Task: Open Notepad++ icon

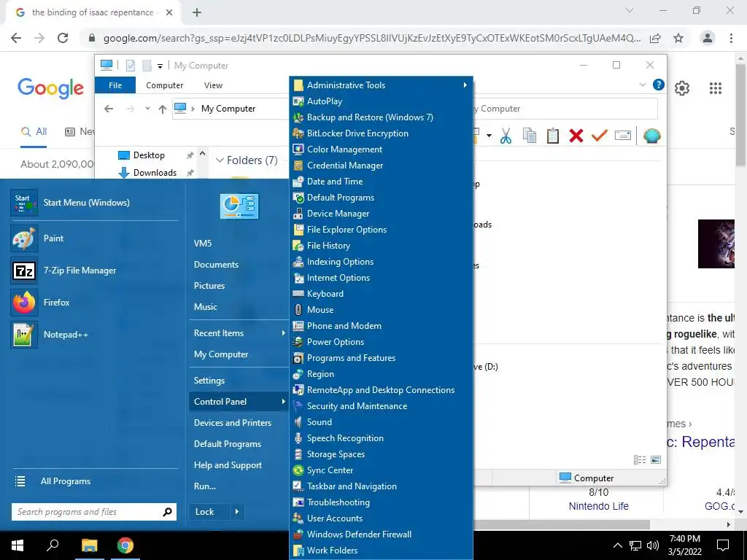Action: click(24, 335)
